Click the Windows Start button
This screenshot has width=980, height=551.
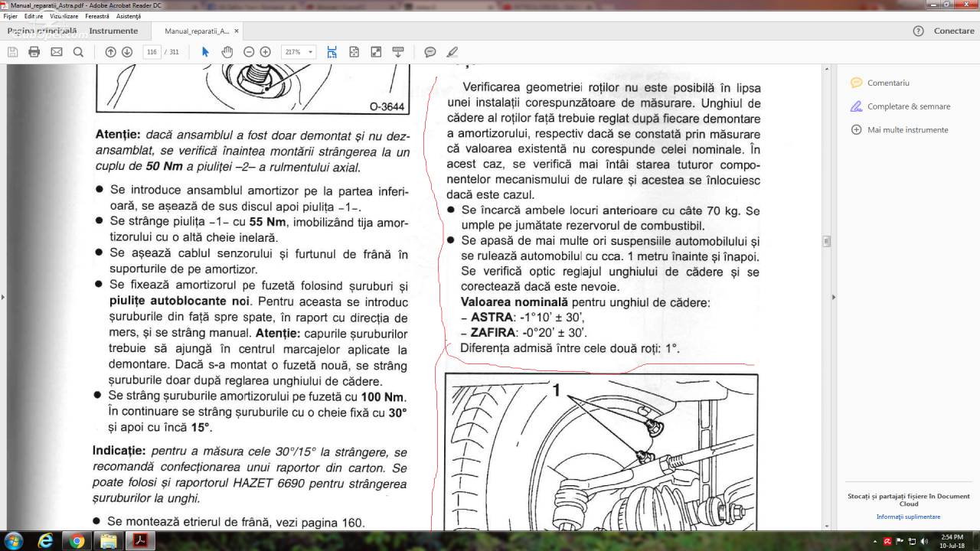tap(13, 541)
